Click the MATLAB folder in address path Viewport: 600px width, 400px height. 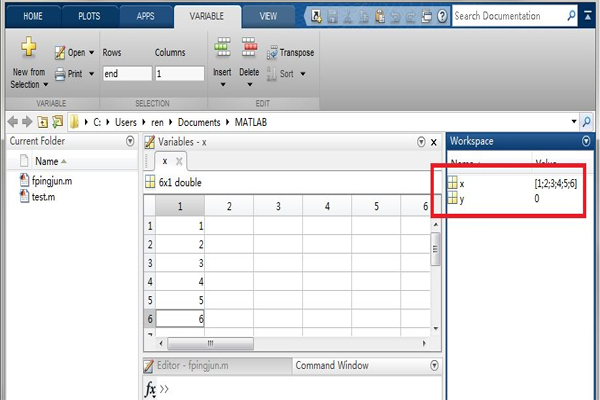(251, 122)
